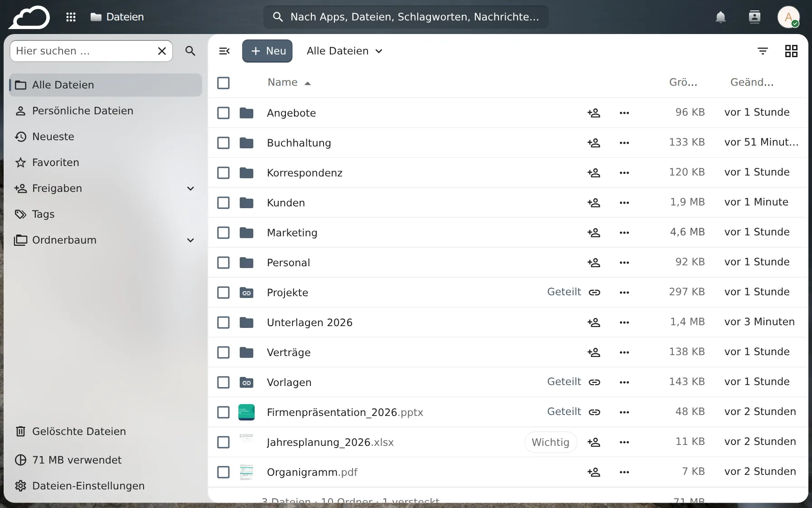The image size is (812, 508).
Task: Expand the Ordnerbaum tree chevron
Action: (191, 240)
